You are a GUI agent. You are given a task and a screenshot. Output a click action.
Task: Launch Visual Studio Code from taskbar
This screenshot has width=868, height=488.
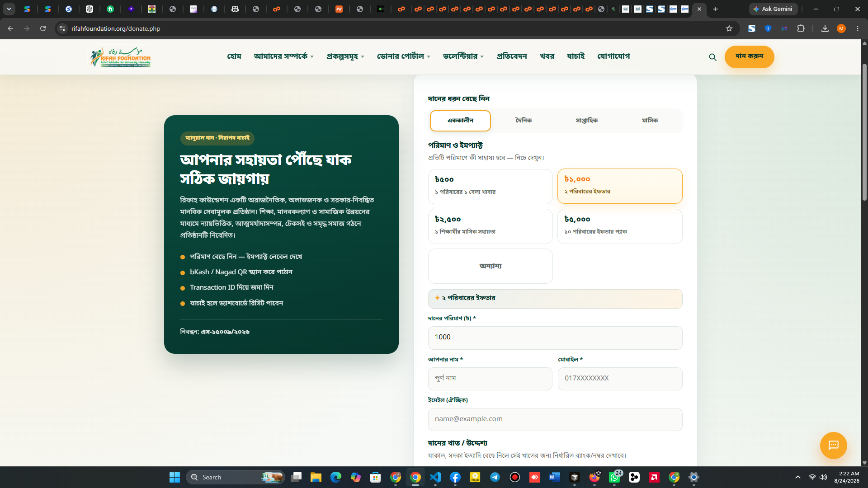pyautogui.click(x=435, y=477)
